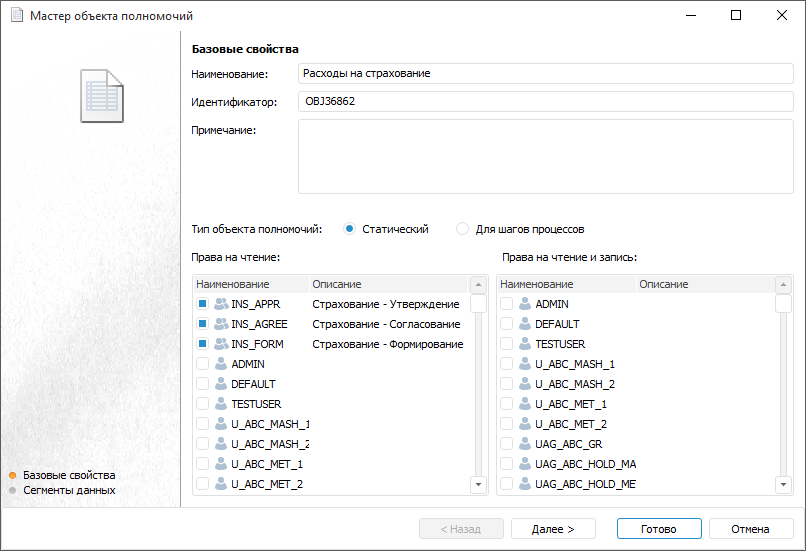The image size is (806, 551).
Task: Click into the Примечание text area
Action: pos(545,156)
